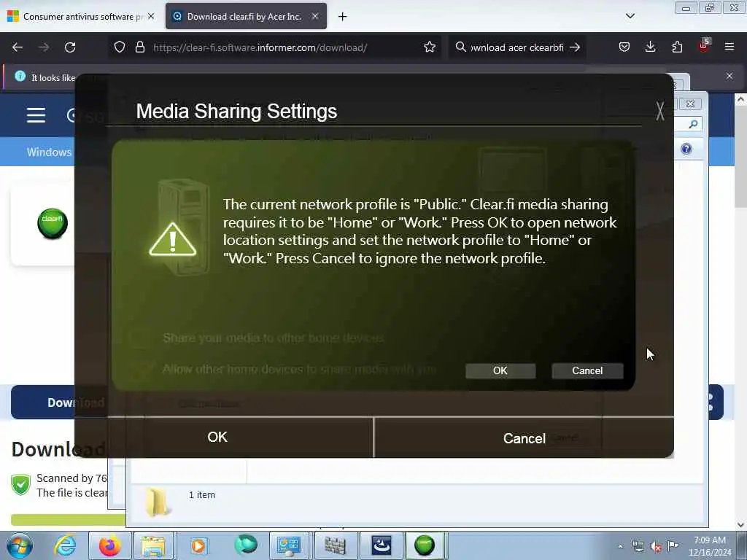Open the Windows Start menu

pyautogui.click(x=19, y=545)
